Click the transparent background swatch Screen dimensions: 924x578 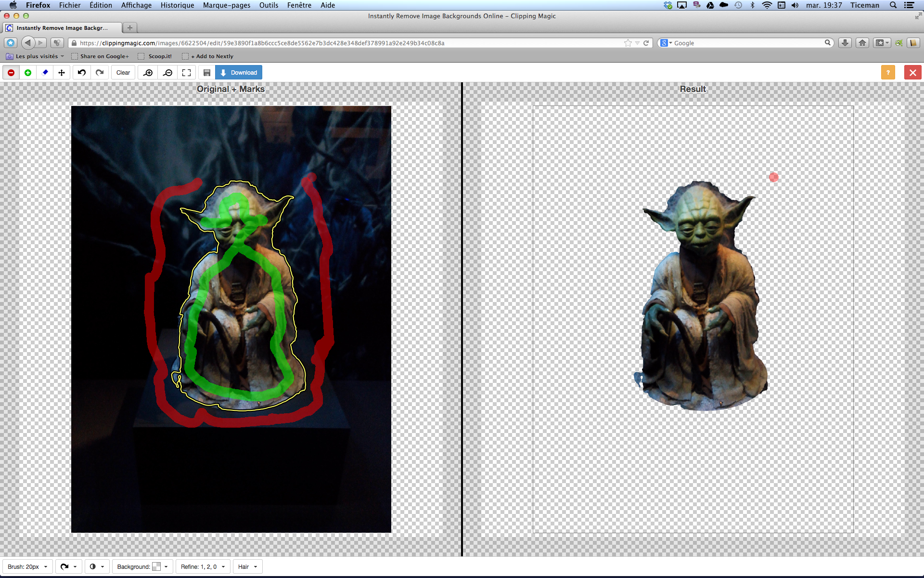tap(156, 566)
